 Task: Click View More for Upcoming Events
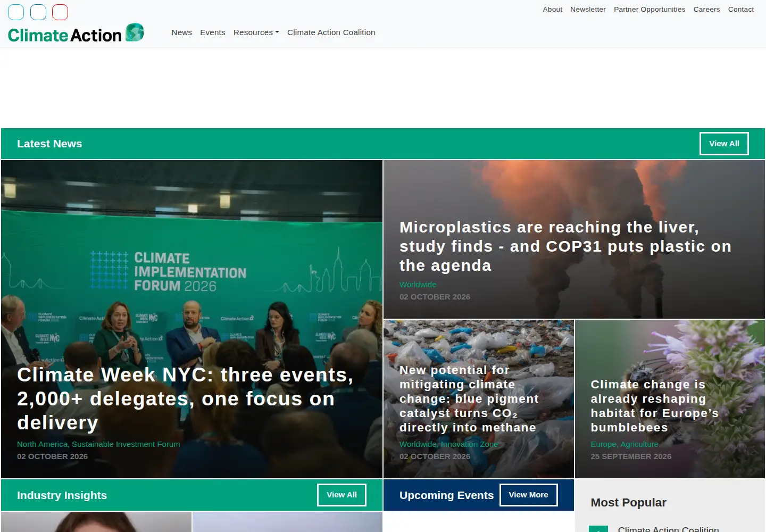point(528,495)
